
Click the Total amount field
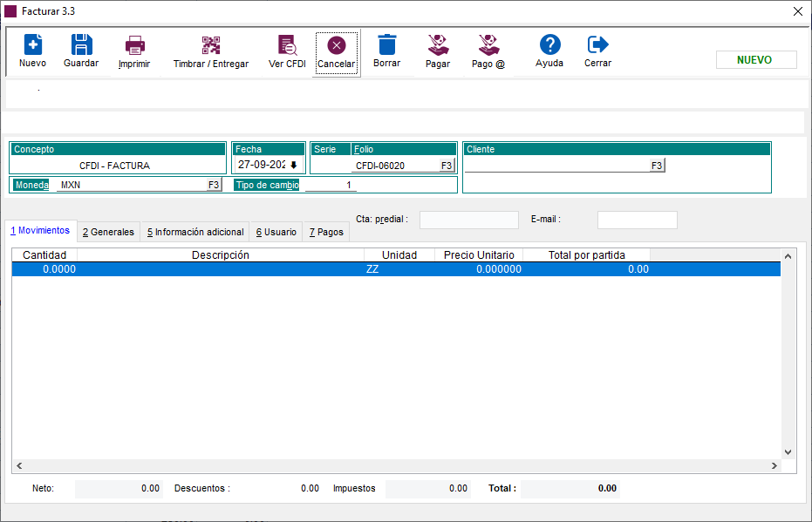pos(570,488)
